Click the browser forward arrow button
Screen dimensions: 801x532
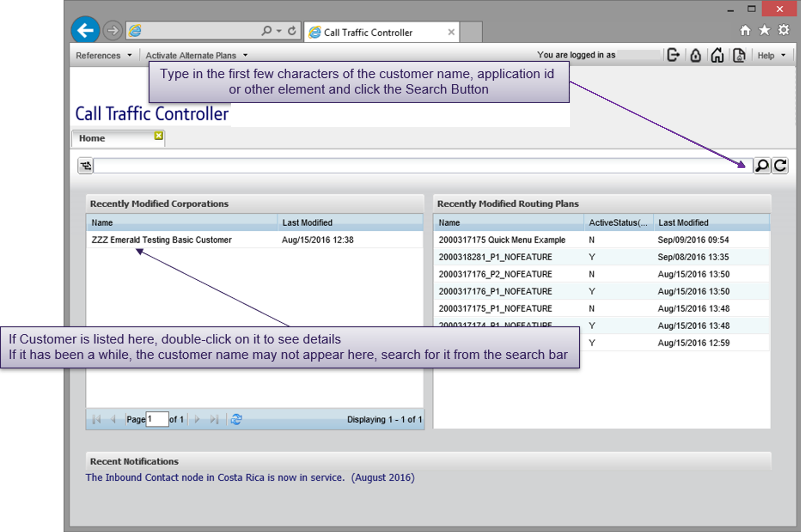[x=113, y=31]
